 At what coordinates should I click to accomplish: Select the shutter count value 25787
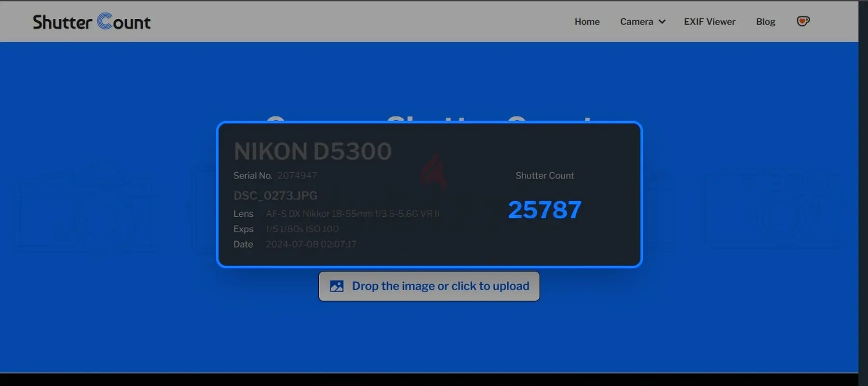click(544, 210)
